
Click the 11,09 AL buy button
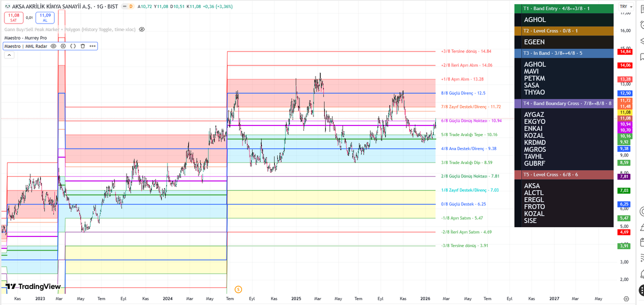coord(45,17)
